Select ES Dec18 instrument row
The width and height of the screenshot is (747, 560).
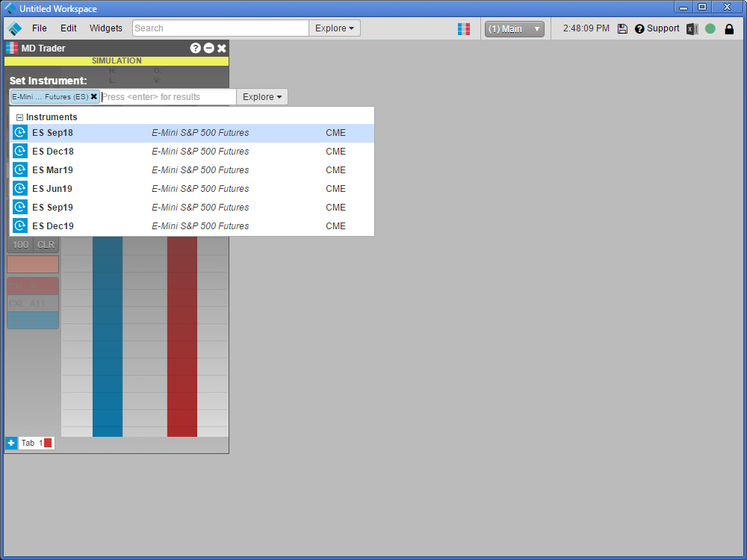(x=192, y=152)
